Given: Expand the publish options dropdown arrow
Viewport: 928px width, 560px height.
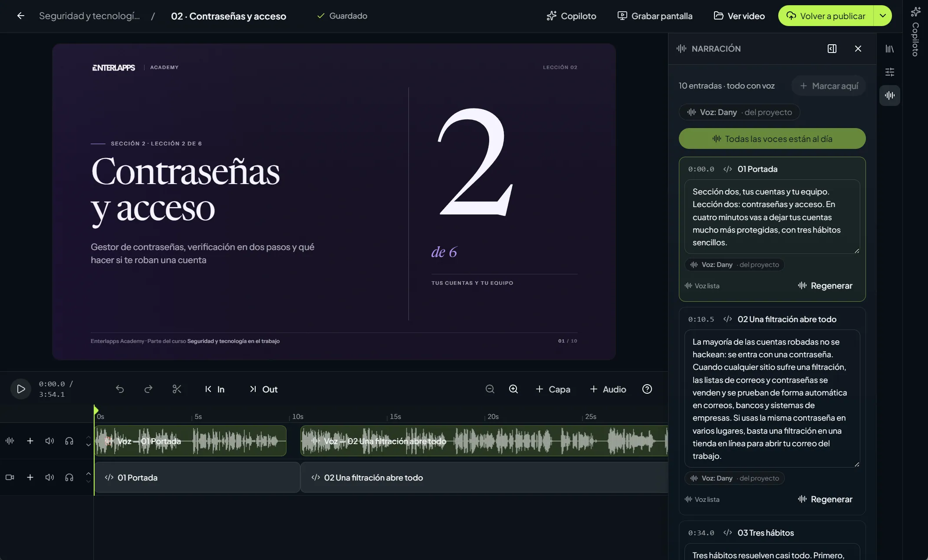Looking at the screenshot, I should [883, 16].
